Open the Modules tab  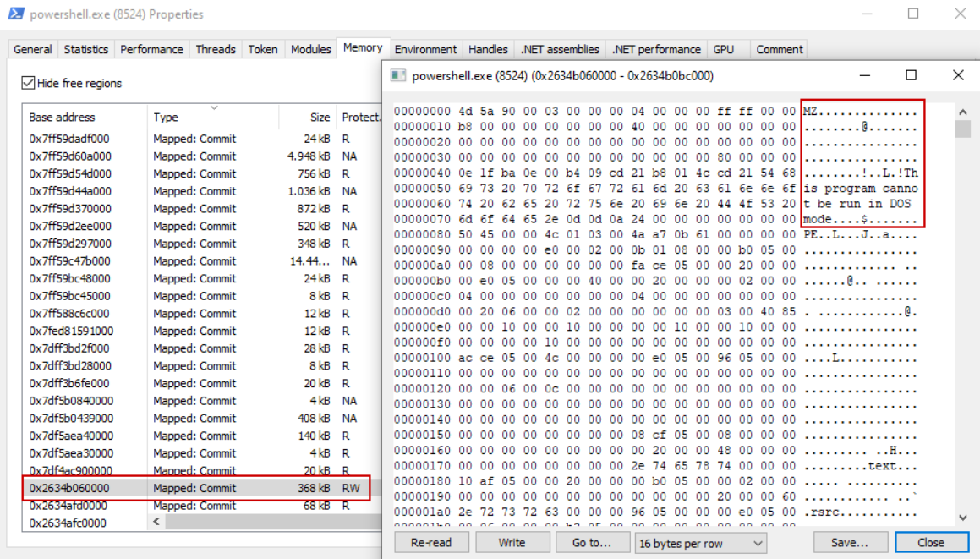click(310, 49)
